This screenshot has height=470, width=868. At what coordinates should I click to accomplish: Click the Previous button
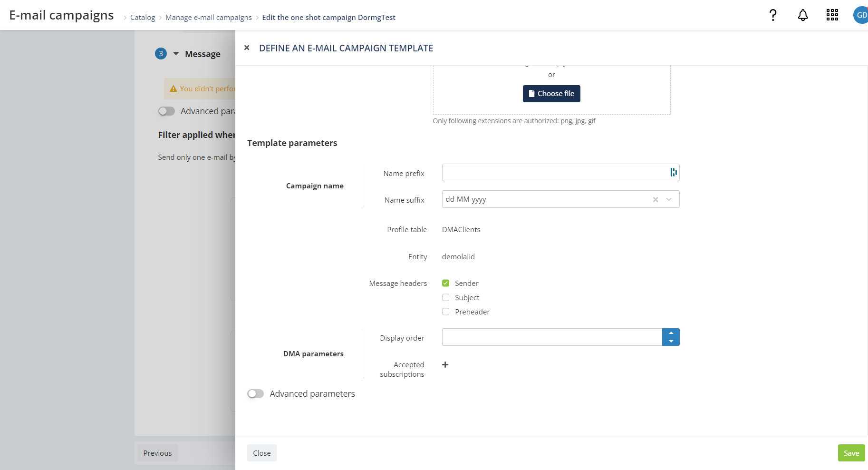coord(157,453)
